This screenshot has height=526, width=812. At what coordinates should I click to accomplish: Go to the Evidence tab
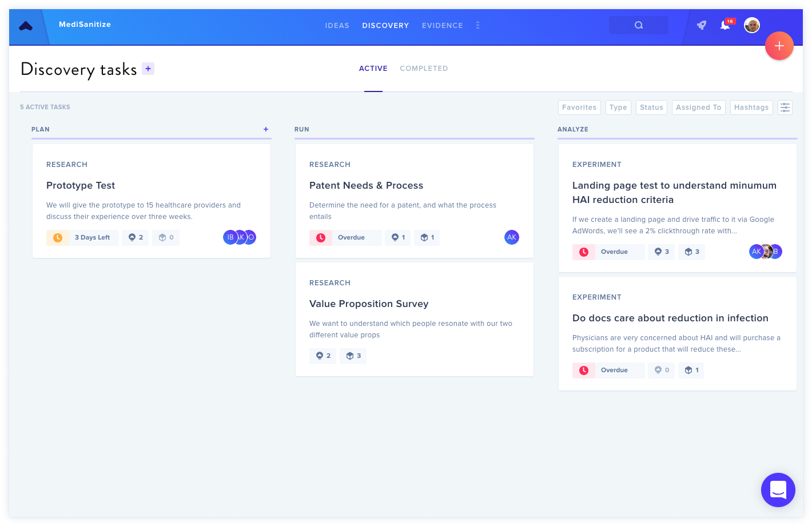point(443,26)
